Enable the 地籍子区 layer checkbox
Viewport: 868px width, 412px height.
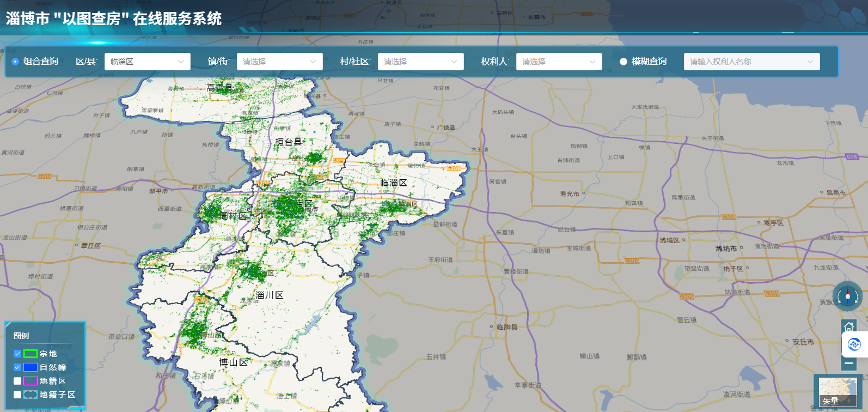[17, 395]
